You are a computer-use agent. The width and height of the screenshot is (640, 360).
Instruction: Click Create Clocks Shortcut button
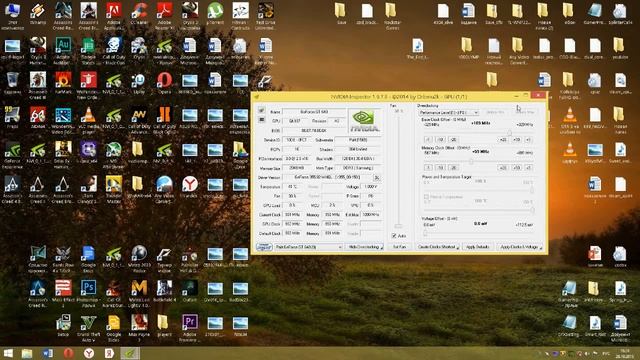[438, 247]
